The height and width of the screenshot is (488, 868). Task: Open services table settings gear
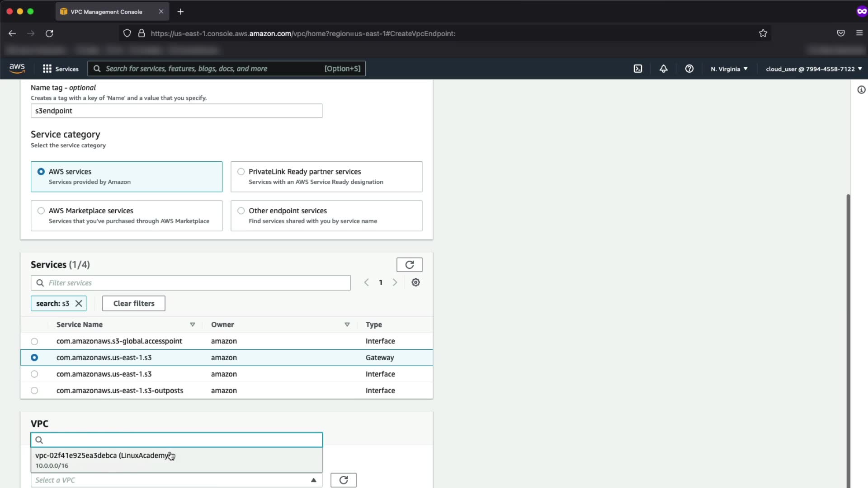415,282
